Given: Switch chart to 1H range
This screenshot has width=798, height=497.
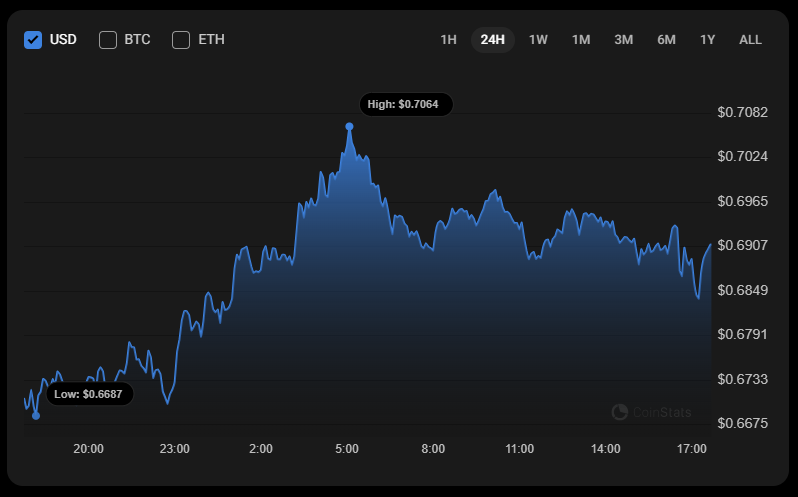Looking at the screenshot, I should pyautogui.click(x=448, y=40).
